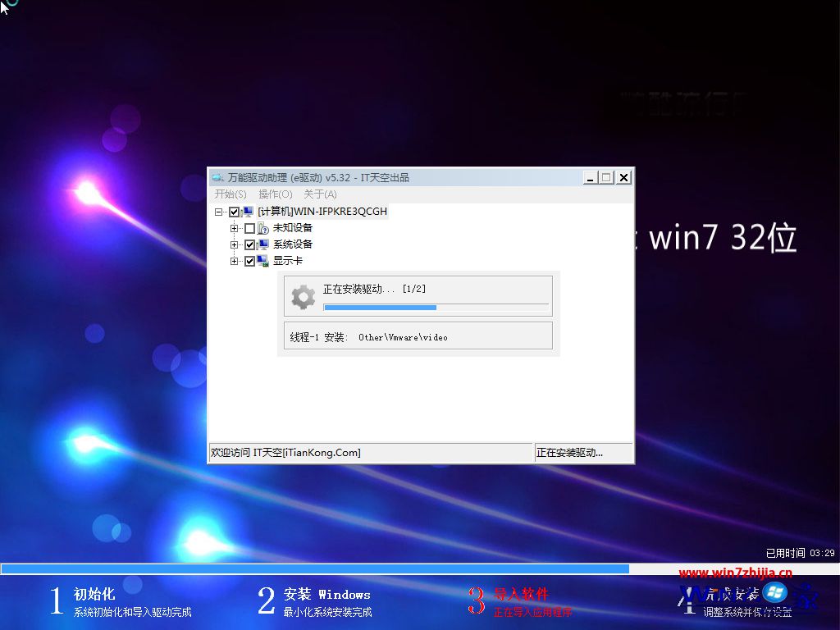
Task: Click the gear icon in install progress box
Action: point(304,297)
